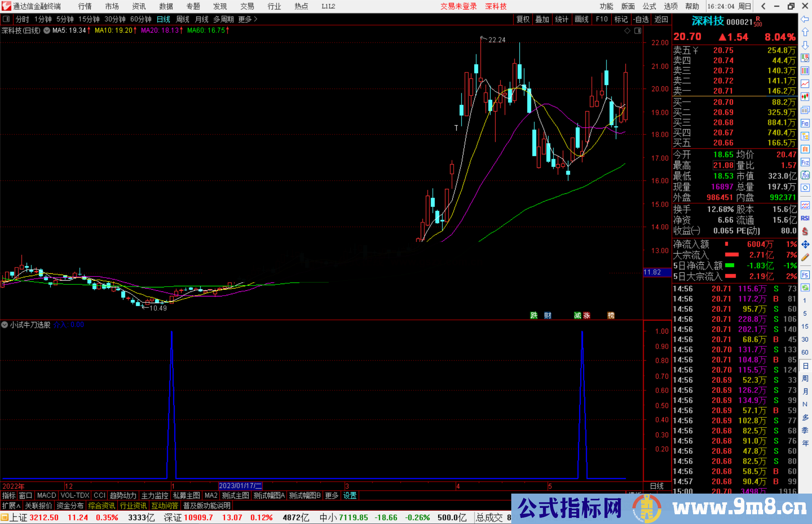Click the F10 sidebar icon
Screen dimensions: 812x524
click(x=805, y=123)
